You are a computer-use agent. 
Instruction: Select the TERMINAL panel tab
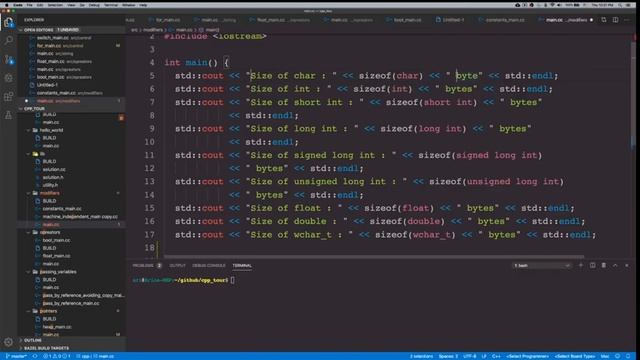click(242, 265)
